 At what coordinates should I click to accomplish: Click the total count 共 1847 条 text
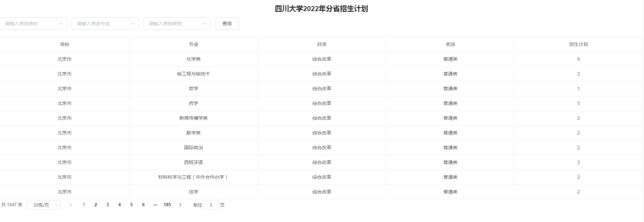point(12,205)
